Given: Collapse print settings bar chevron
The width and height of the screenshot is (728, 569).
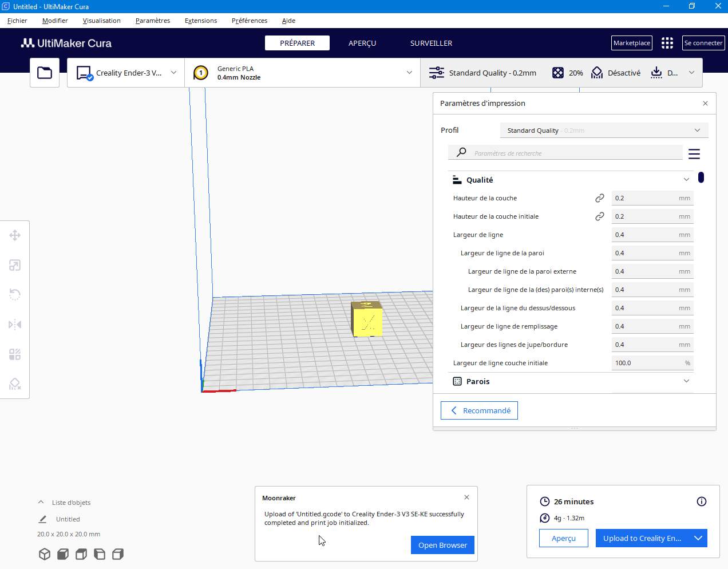Looking at the screenshot, I should click(692, 73).
